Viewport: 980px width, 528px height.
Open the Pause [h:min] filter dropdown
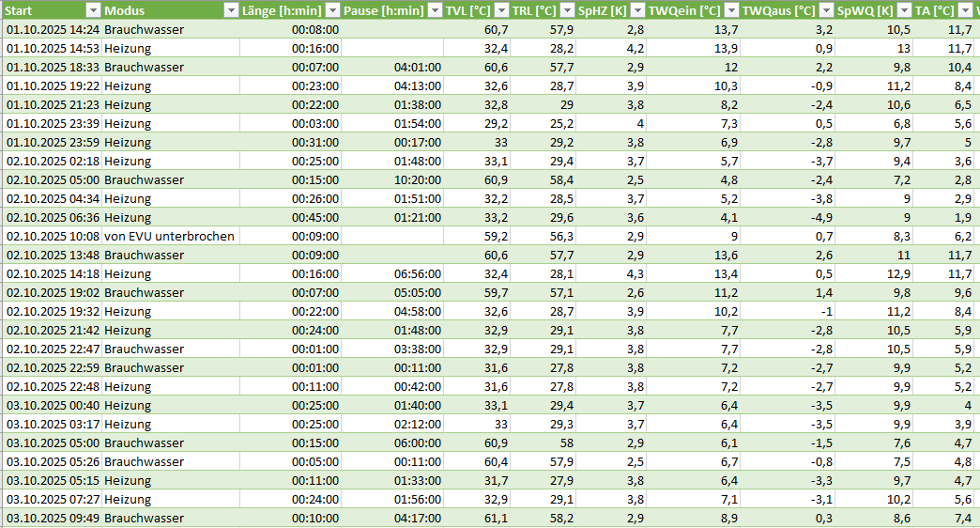433,10
